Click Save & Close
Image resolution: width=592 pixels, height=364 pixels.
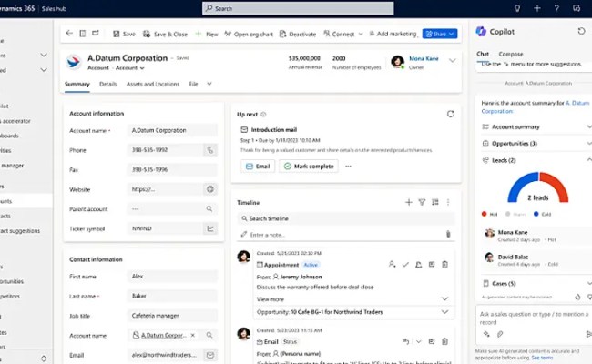(165, 34)
